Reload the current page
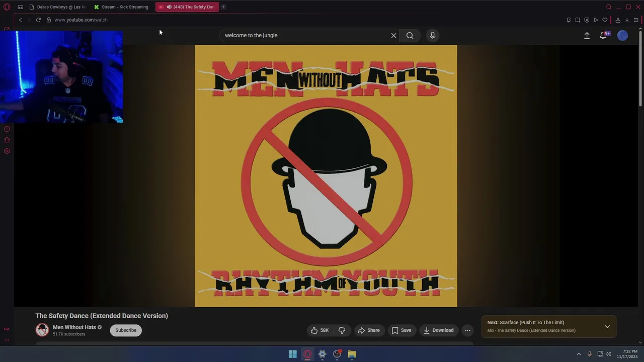 pyautogui.click(x=38, y=20)
